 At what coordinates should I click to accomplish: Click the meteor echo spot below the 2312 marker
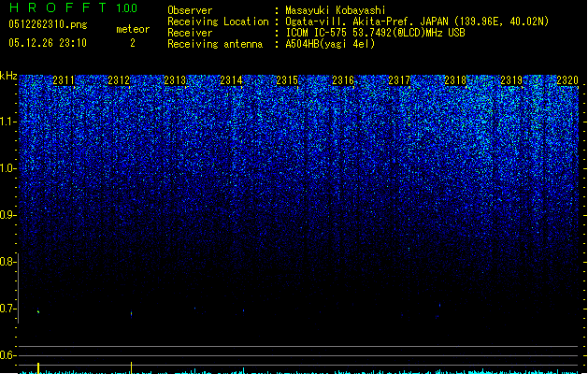[131, 313]
